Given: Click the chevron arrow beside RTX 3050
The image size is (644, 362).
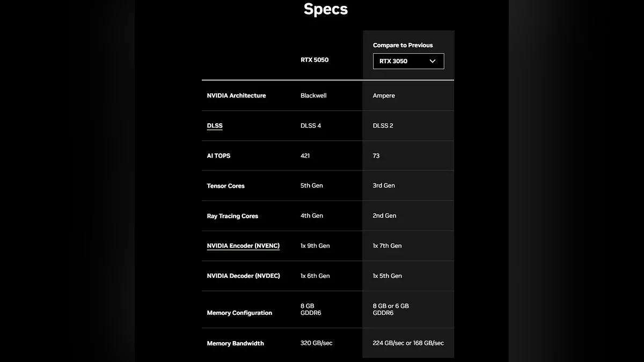Looking at the screenshot, I should tap(433, 61).
